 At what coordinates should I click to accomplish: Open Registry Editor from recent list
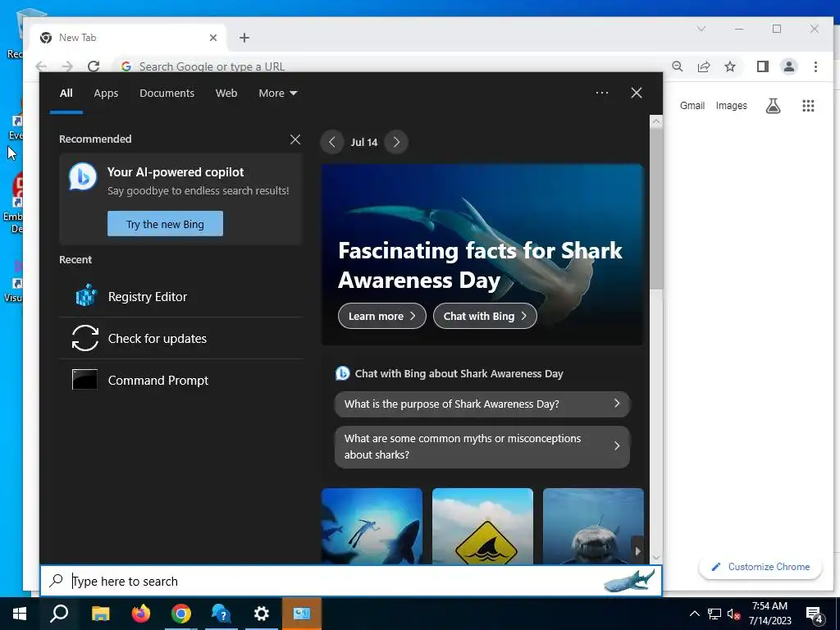tap(180, 297)
